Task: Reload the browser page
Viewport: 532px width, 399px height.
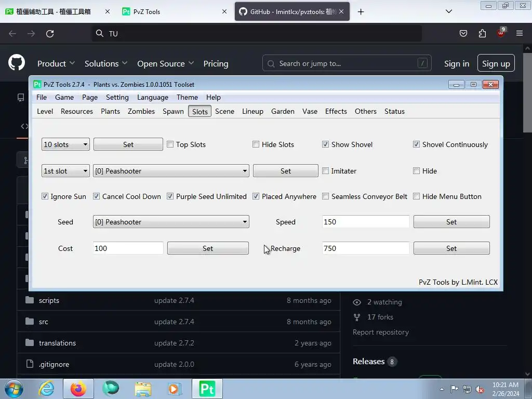Action: coord(50,34)
